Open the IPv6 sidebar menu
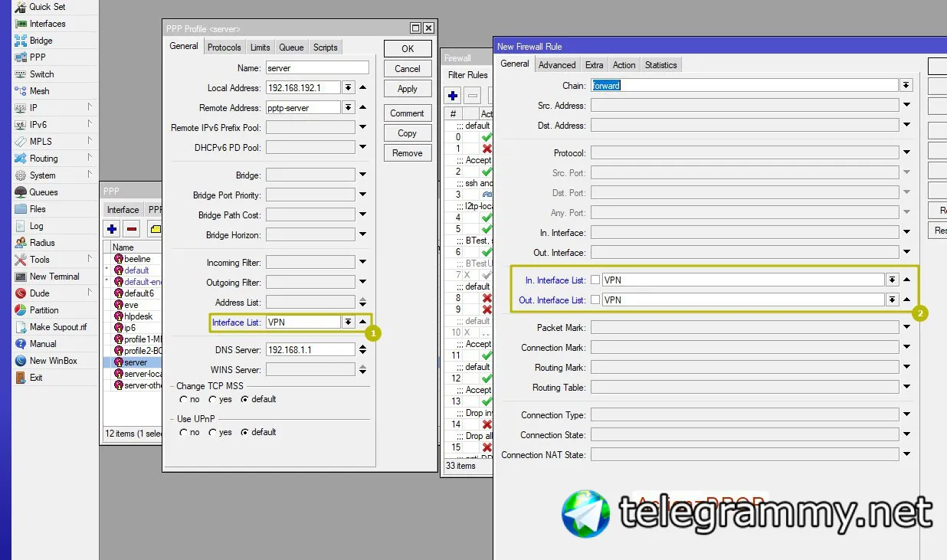 coord(38,125)
